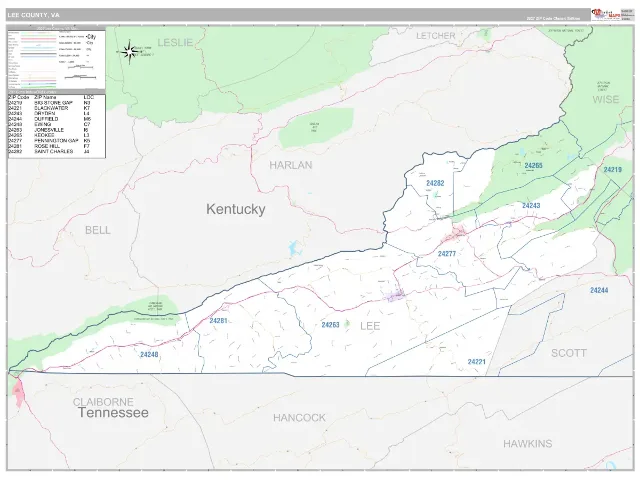Click the Market Maps logo in header
This screenshot has height=480, width=640.
[x=605, y=14]
